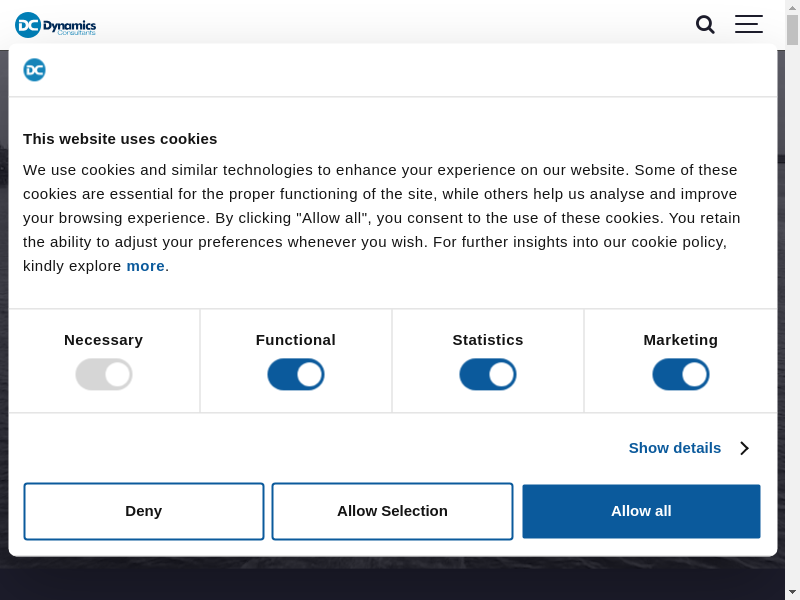Click the scrollbar down arrow
Screen dimensions: 800x600
[792, 592]
